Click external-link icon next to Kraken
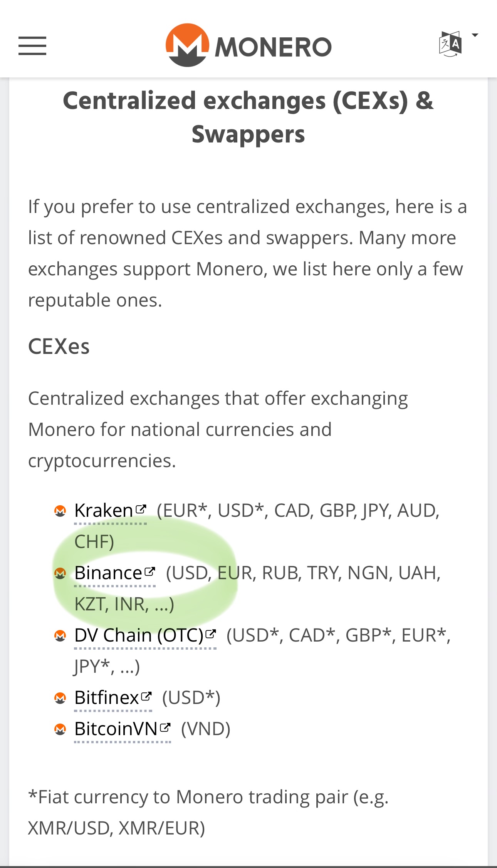Viewport: 497px width, 868px height. [x=141, y=509]
